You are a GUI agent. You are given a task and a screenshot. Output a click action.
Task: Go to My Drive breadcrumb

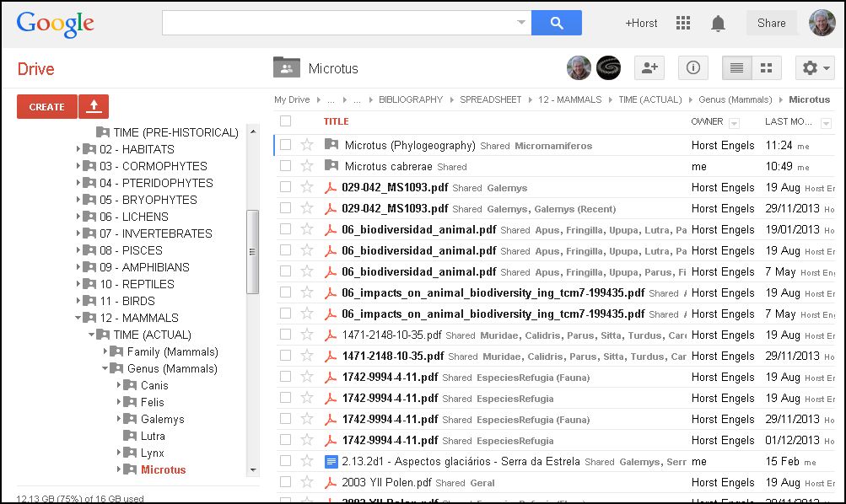click(x=292, y=99)
